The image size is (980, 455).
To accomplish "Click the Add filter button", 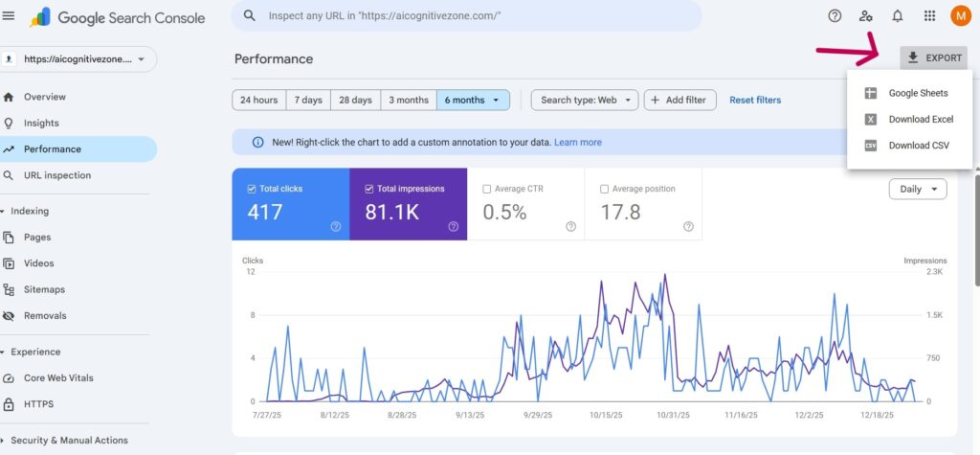I will coord(679,100).
